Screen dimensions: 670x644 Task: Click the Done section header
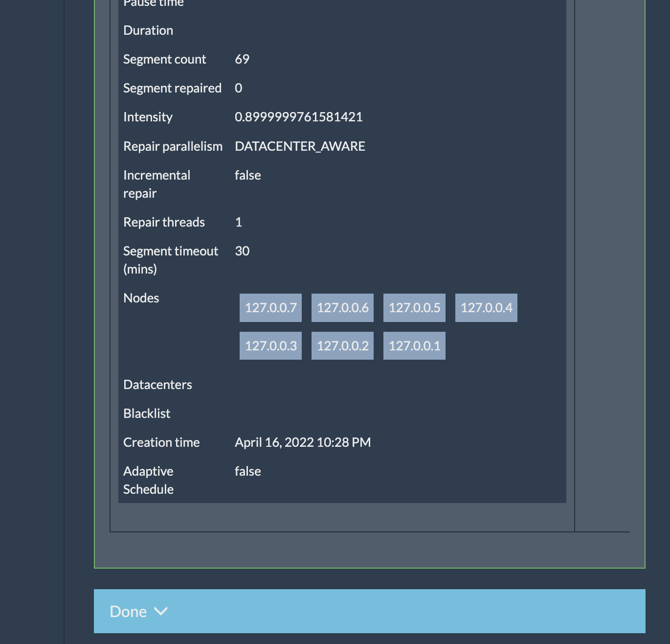click(x=129, y=612)
